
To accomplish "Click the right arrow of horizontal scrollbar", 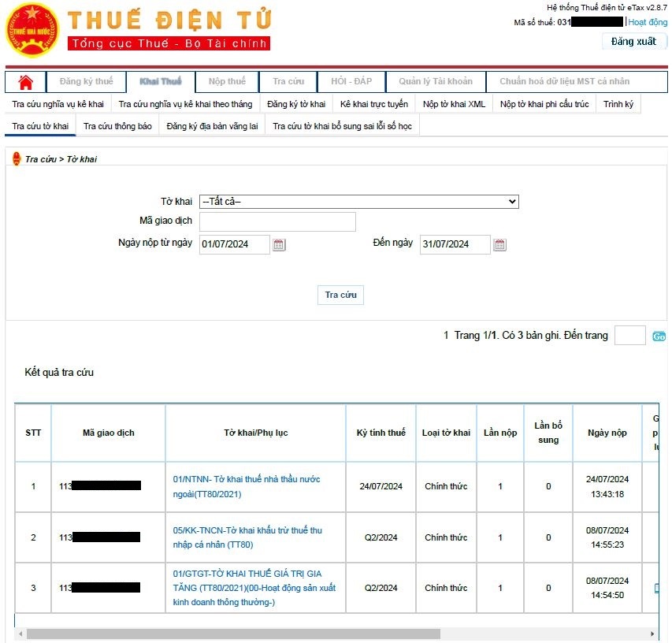I will 652,634.
